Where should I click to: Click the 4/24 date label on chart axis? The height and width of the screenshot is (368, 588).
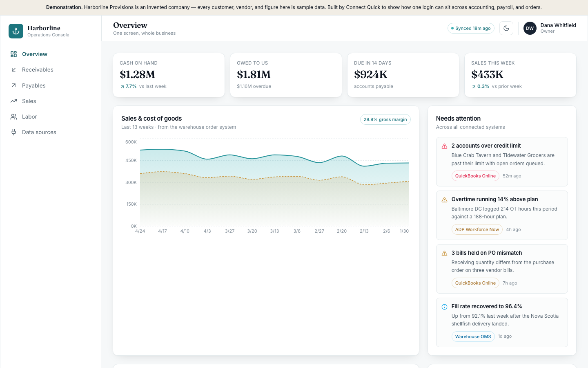pos(140,231)
